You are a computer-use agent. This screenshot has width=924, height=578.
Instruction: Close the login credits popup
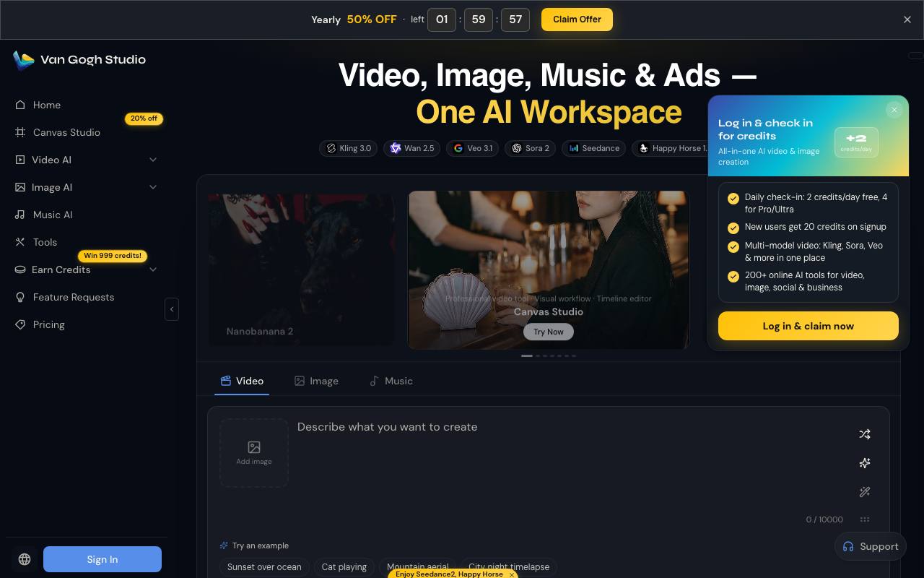894,110
